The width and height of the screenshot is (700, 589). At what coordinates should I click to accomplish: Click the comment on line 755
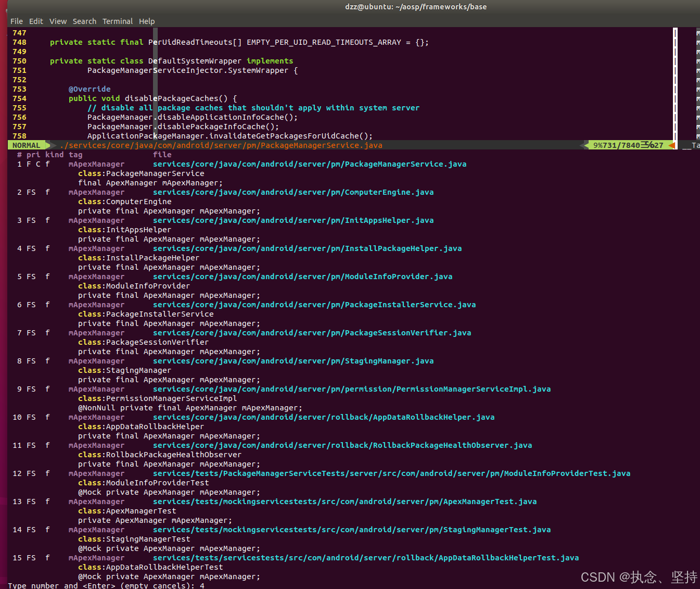click(253, 108)
